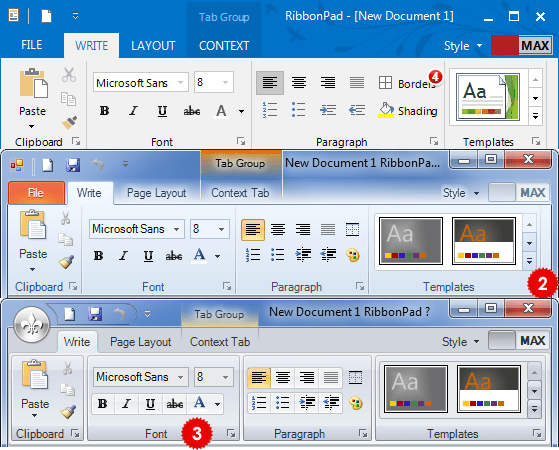Click Italic I in bottom window ribbon
The height and width of the screenshot is (450, 559).
coord(126,404)
